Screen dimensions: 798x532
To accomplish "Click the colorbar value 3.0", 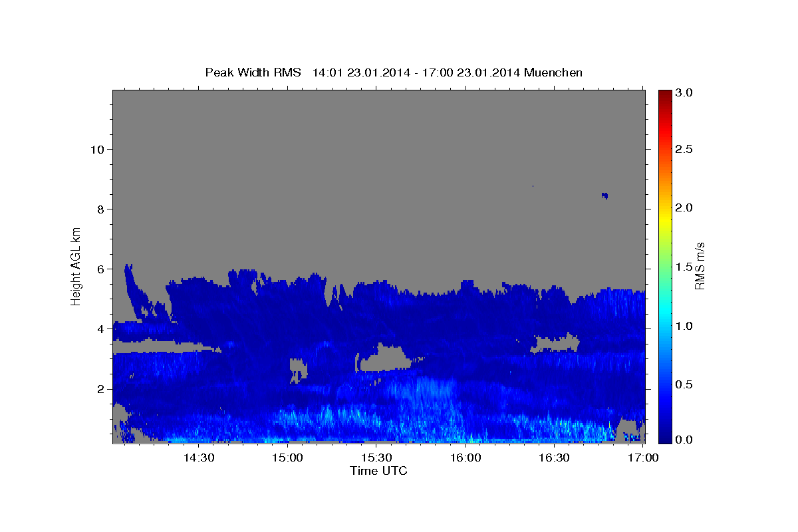I will [x=684, y=92].
